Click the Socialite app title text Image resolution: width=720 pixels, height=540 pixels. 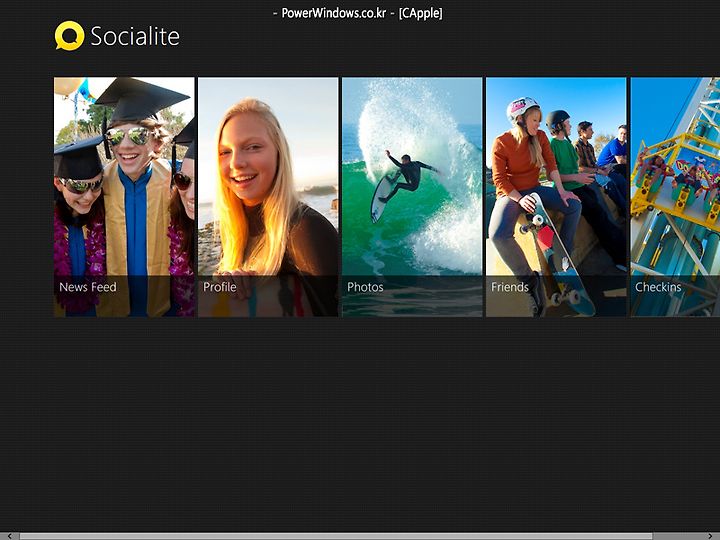pos(135,36)
